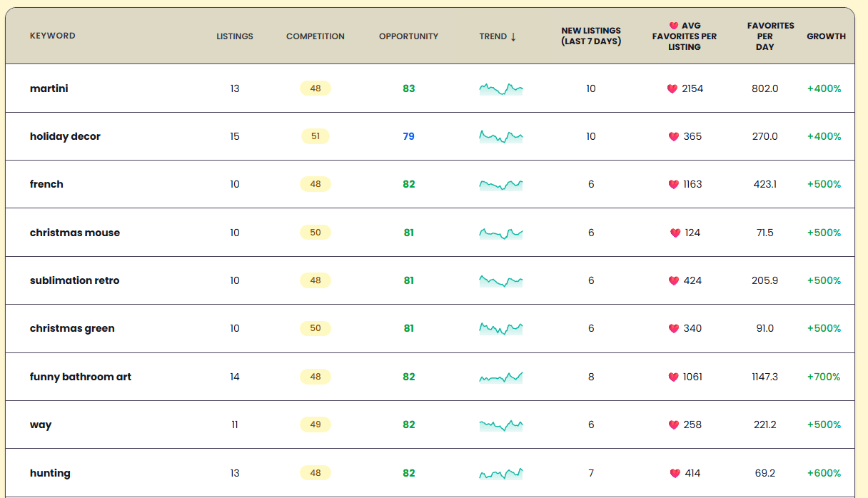Select the heart icon next to 340

674,328
